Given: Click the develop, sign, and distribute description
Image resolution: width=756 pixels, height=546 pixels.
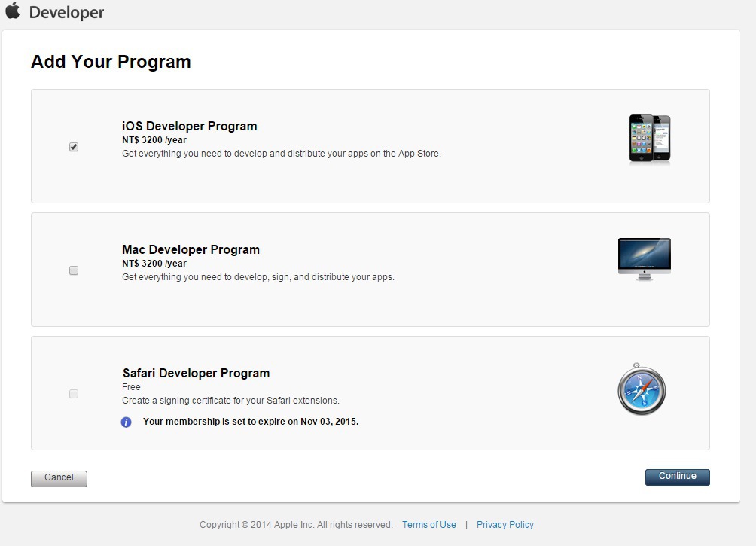Looking at the screenshot, I should [x=258, y=277].
